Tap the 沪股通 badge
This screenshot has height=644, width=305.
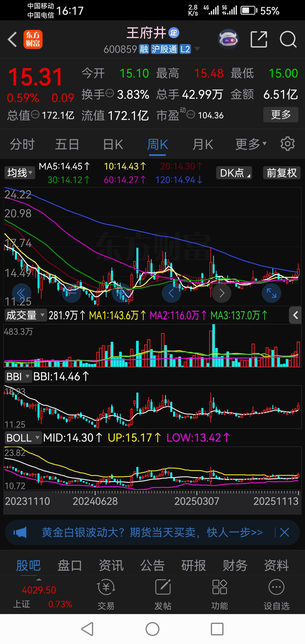click(x=164, y=49)
